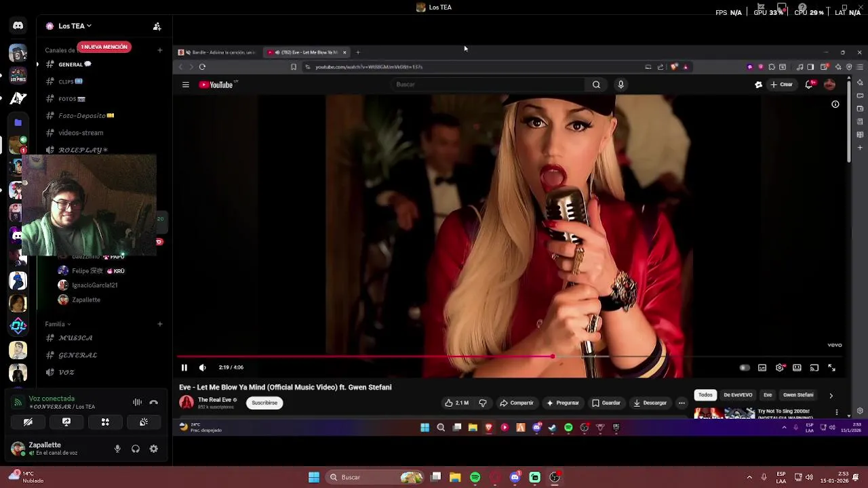Open the YouTube hamburger guide menu
Screen dimensions: 868x488
(x=185, y=85)
